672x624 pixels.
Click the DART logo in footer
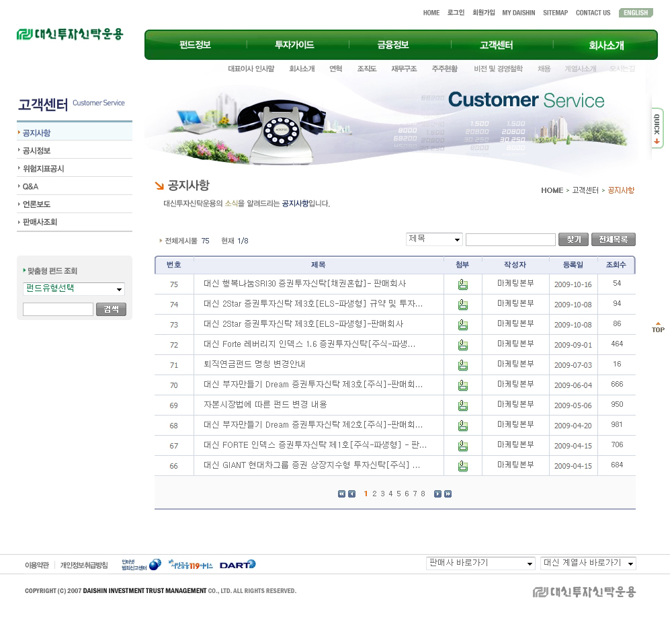pyautogui.click(x=237, y=564)
